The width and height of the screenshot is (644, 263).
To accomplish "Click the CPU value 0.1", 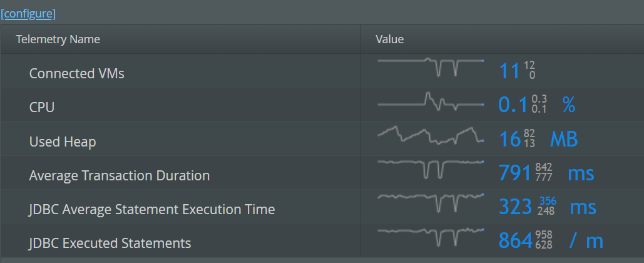I will coord(513,105).
